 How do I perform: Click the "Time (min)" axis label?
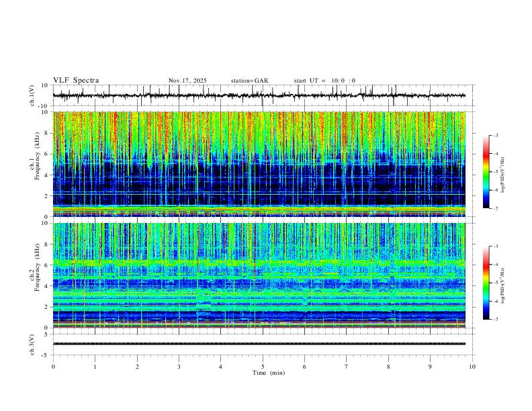pos(269,373)
